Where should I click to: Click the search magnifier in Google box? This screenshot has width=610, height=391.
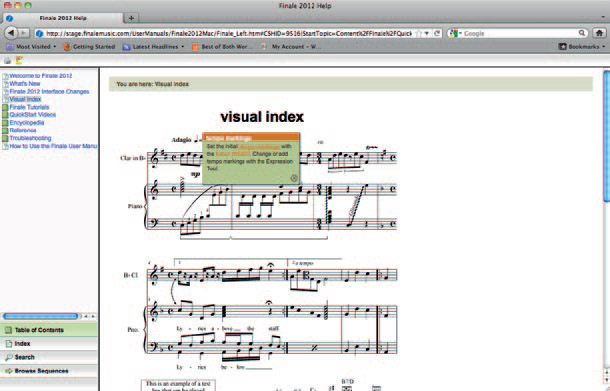(582, 33)
